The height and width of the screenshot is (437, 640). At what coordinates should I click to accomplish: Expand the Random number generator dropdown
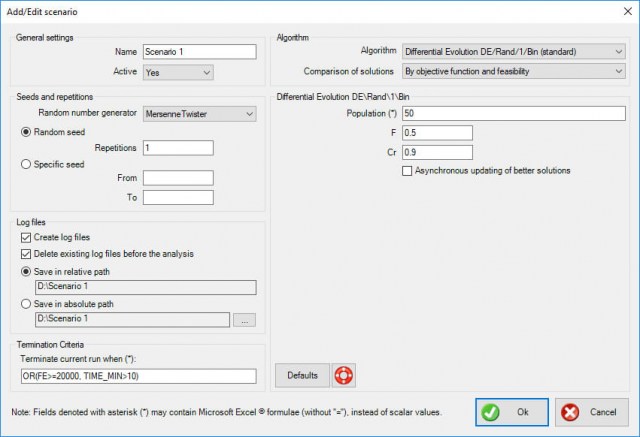pyautogui.click(x=199, y=114)
